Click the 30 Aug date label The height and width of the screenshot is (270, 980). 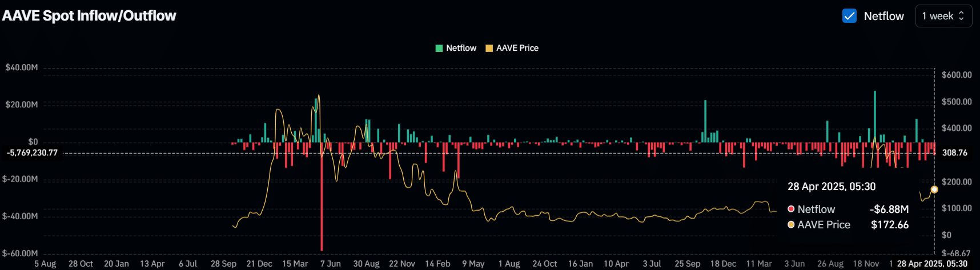[366, 264]
